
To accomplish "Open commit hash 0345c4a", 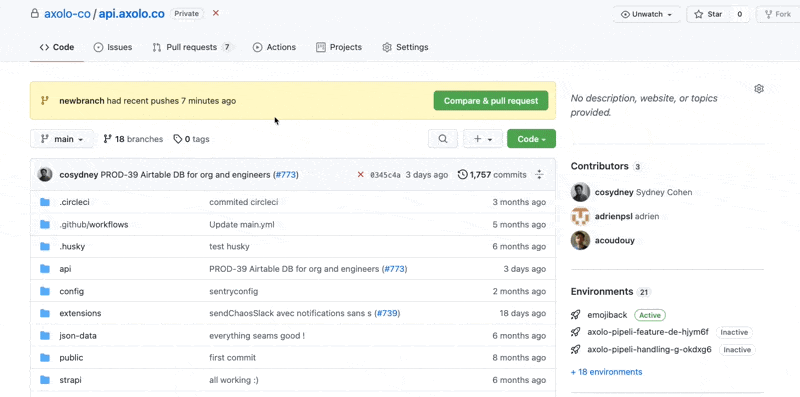I will point(385,175).
